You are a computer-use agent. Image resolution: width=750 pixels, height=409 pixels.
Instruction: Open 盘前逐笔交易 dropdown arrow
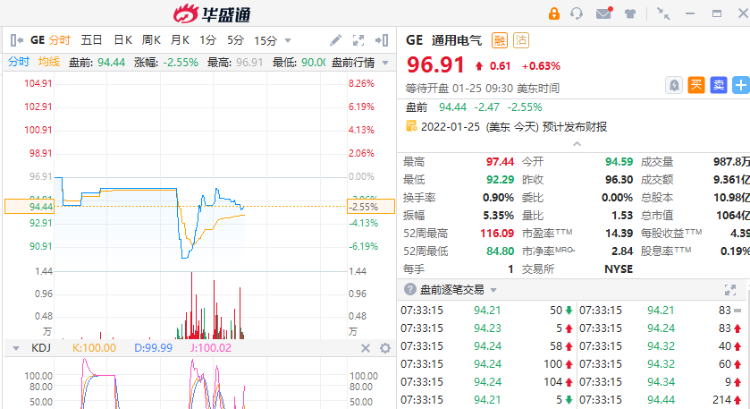pyautogui.click(x=493, y=290)
